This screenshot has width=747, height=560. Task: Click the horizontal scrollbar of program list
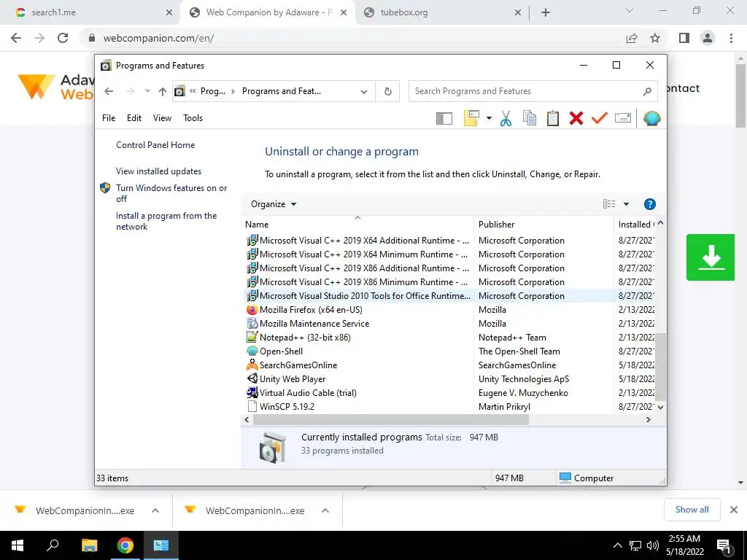pos(391,419)
